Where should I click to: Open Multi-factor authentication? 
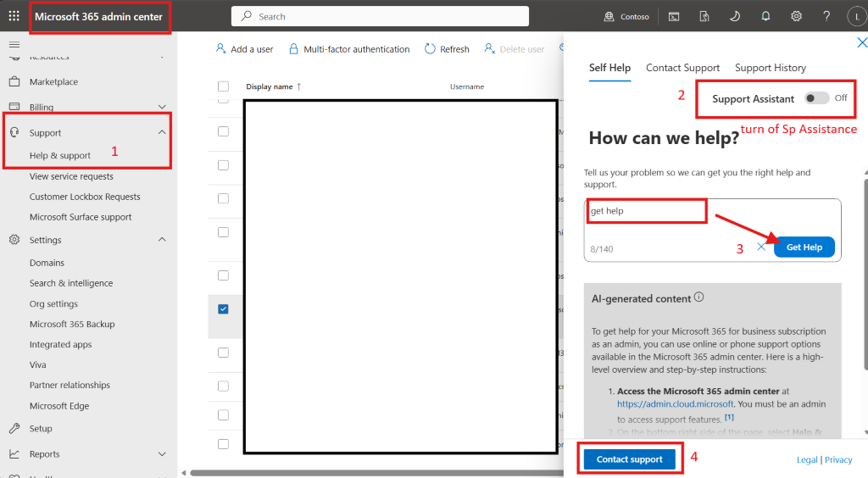(x=349, y=48)
